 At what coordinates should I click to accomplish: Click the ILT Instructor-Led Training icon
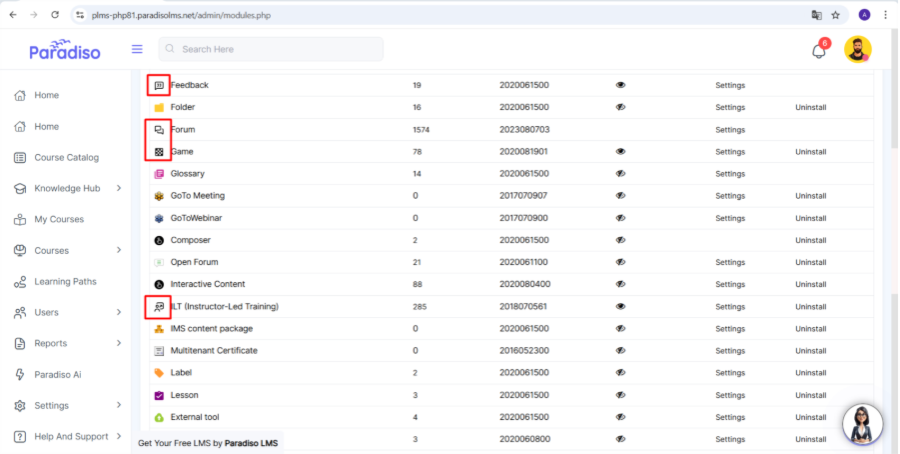(x=158, y=306)
